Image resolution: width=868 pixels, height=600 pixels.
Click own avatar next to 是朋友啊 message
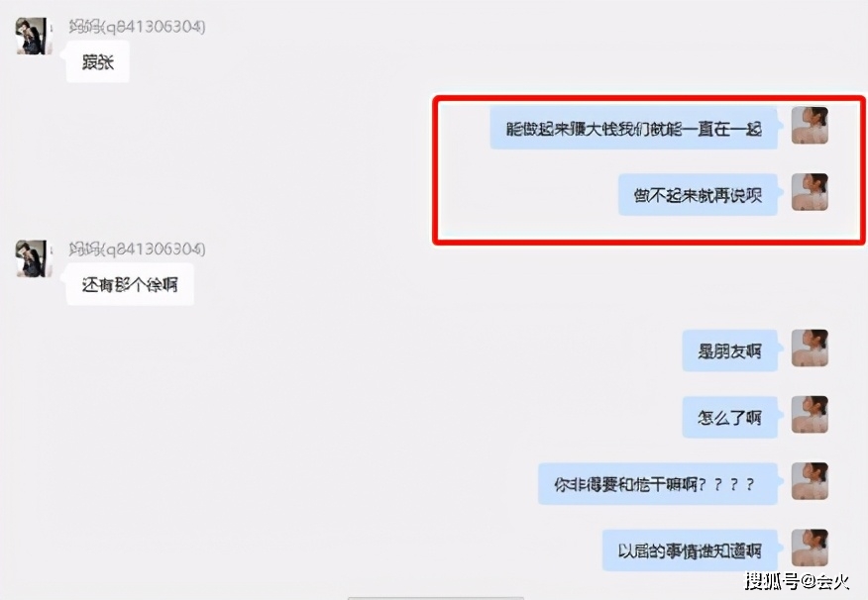coord(810,348)
